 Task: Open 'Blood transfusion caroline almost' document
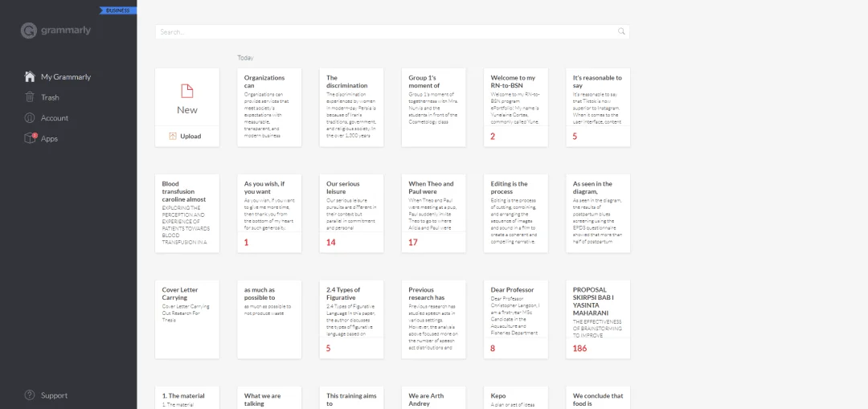click(x=187, y=214)
